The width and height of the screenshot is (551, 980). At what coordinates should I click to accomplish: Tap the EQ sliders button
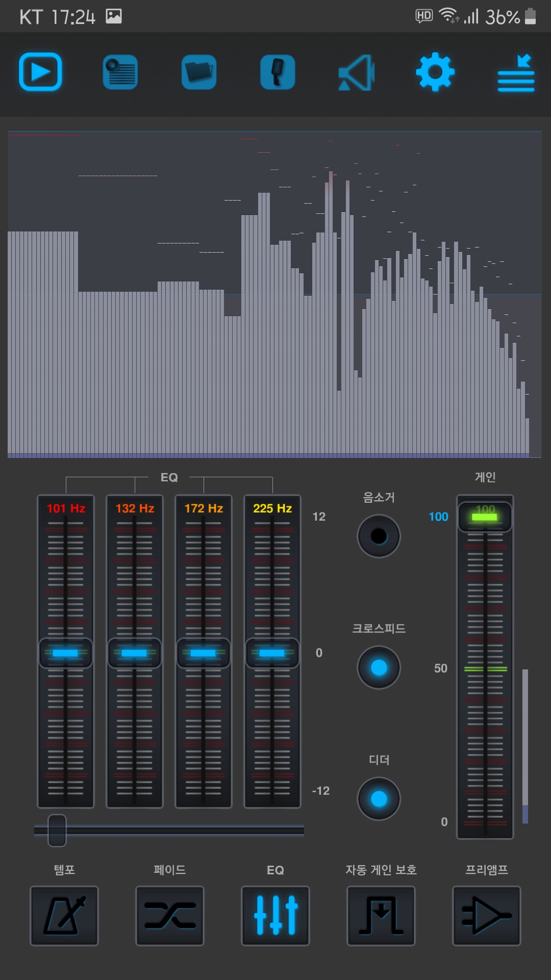pos(275,916)
